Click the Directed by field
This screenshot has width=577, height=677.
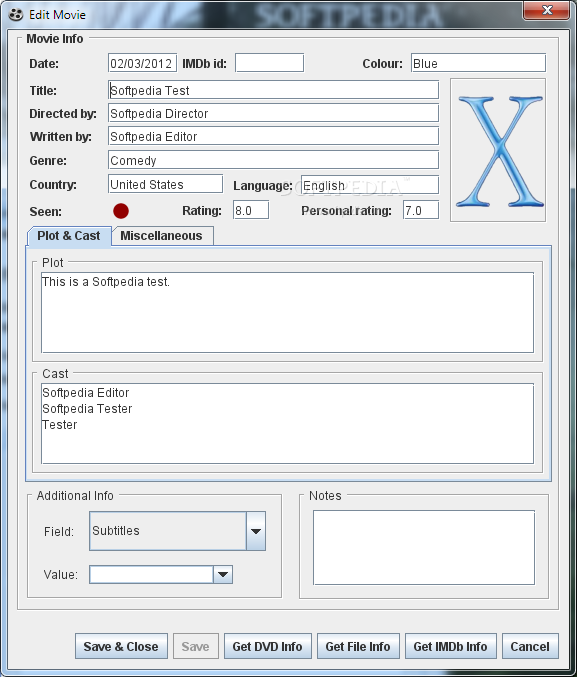coord(273,113)
